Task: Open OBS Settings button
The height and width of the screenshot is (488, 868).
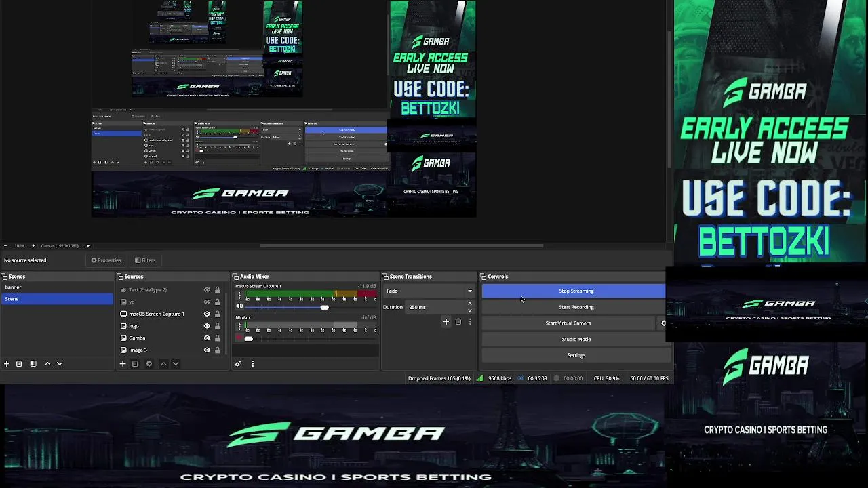Action: click(x=576, y=355)
